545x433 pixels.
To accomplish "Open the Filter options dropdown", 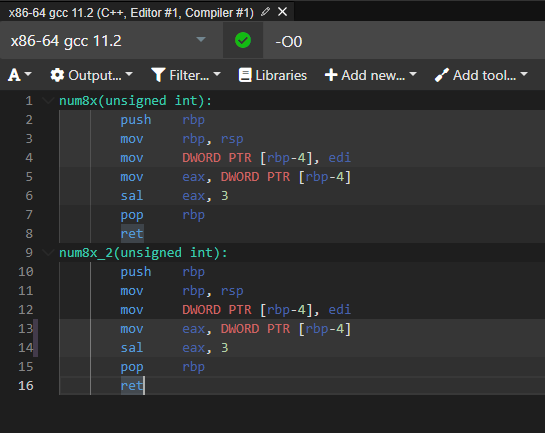I will [186, 75].
